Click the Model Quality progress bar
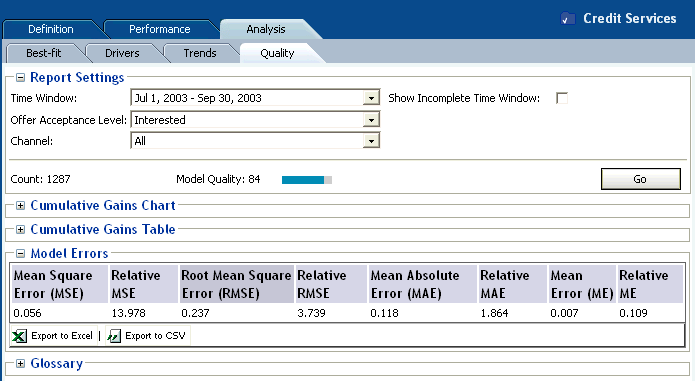695x381 pixels. (x=307, y=179)
